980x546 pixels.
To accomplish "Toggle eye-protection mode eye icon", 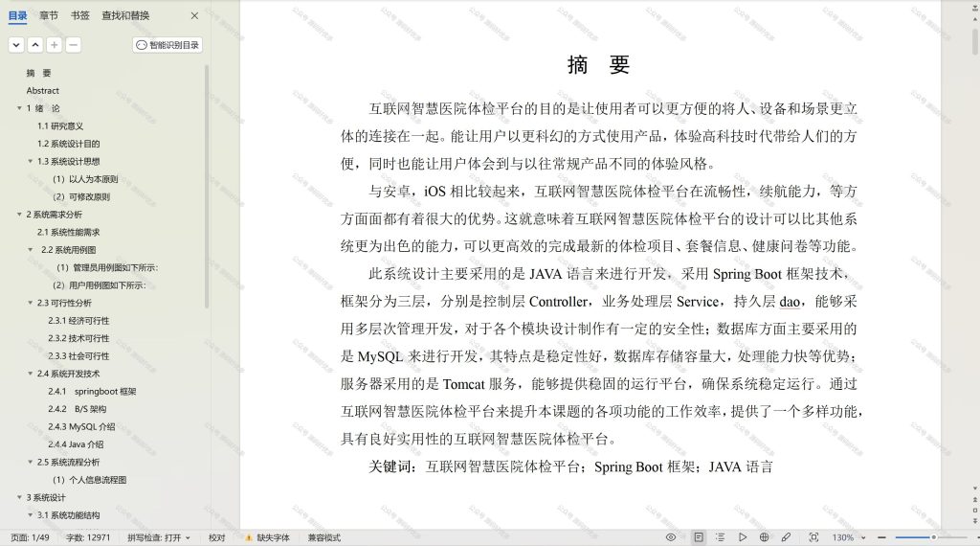I will click(671, 537).
